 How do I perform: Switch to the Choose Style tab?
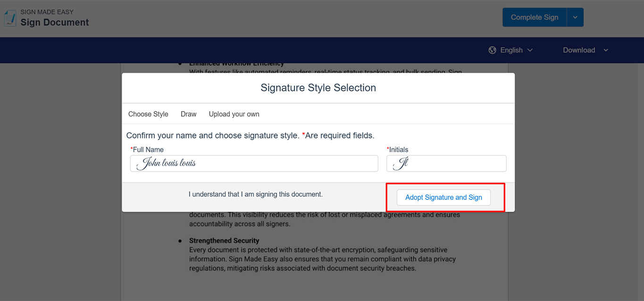[x=148, y=114]
